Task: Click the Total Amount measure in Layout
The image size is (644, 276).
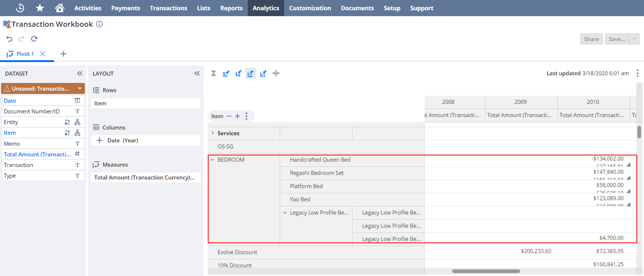Action: [146, 177]
